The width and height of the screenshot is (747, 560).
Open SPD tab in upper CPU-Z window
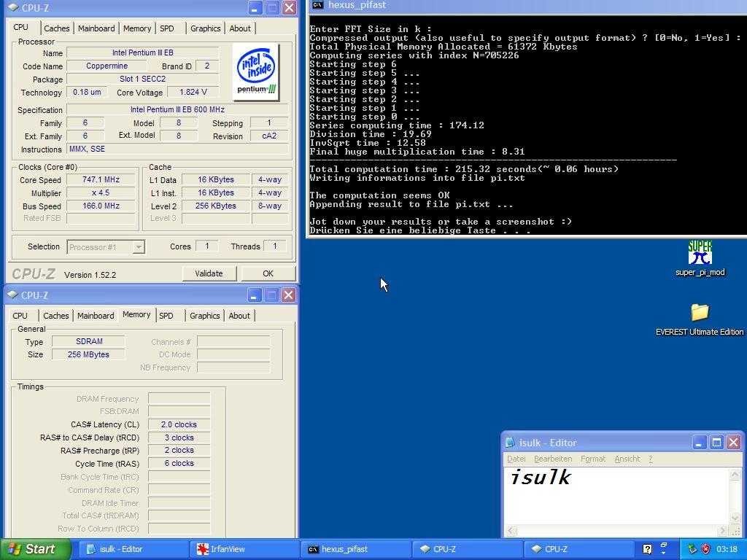(167, 28)
